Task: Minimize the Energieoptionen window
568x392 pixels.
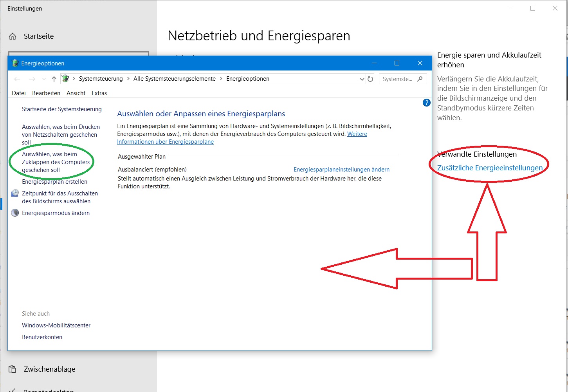Action: (x=374, y=63)
